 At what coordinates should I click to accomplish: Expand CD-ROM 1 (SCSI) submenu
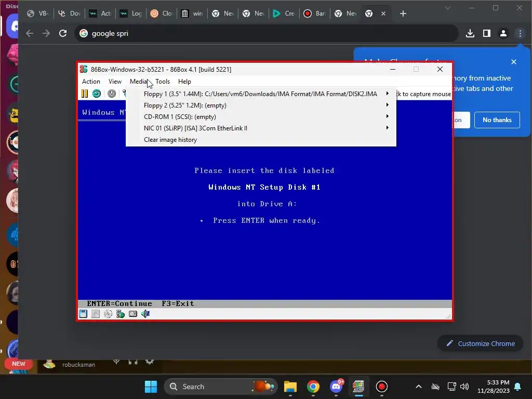tap(261, 117)
